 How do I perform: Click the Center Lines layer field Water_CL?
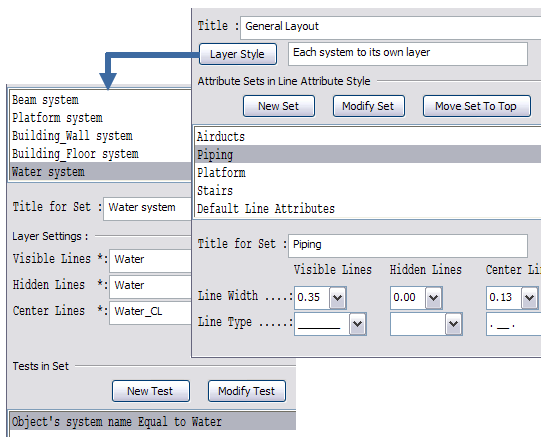coord(150,313)
